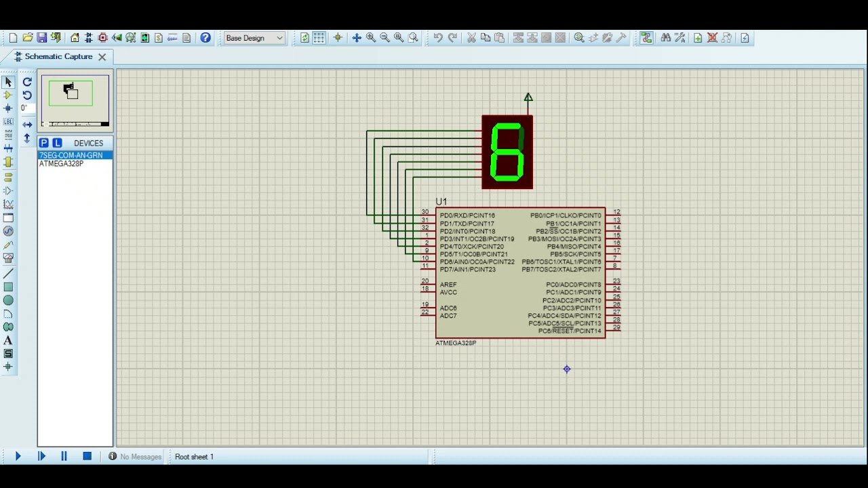Click the Search and tag binoculars icon
The width and height of the screenshot is (868, 488).
[665, 38]
